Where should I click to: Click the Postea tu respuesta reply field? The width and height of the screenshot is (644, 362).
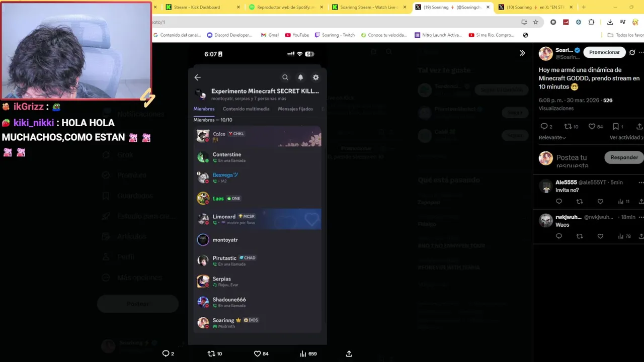573,161
